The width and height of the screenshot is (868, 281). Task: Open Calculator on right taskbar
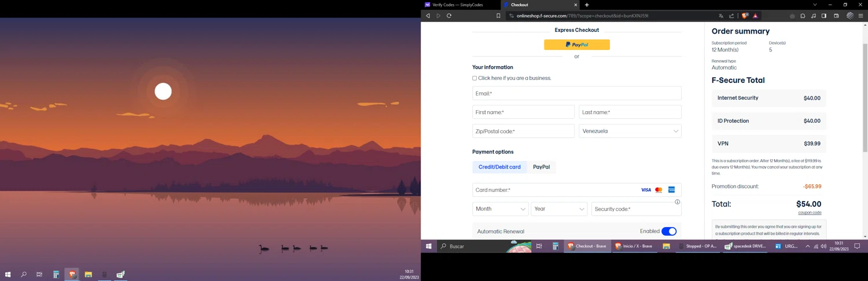coord(555,246)
